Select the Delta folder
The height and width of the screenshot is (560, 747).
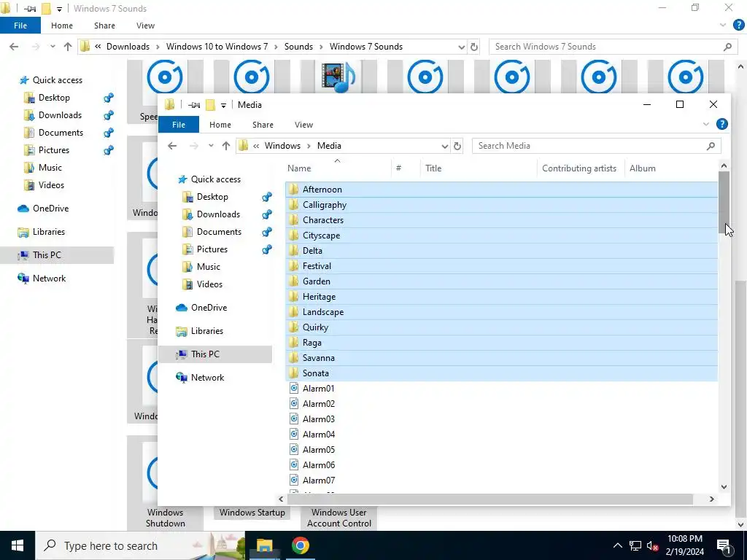coord(501,251)
